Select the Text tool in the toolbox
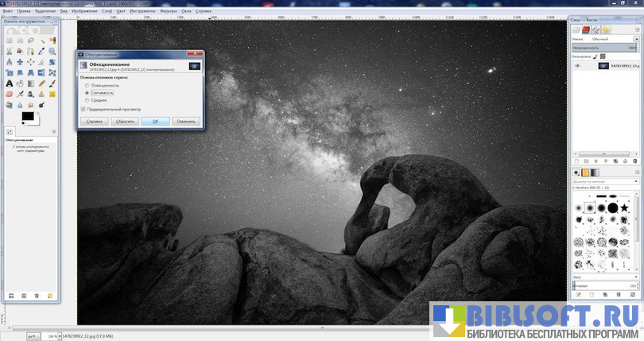This screenshot has height=341, width=644. 10,83
